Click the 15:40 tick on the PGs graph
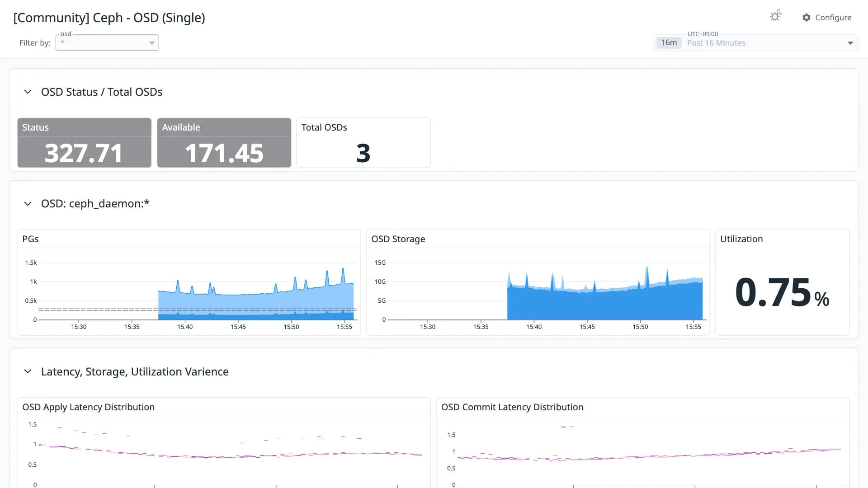Viewport: 868px width, 488px height. coord(185,327)
